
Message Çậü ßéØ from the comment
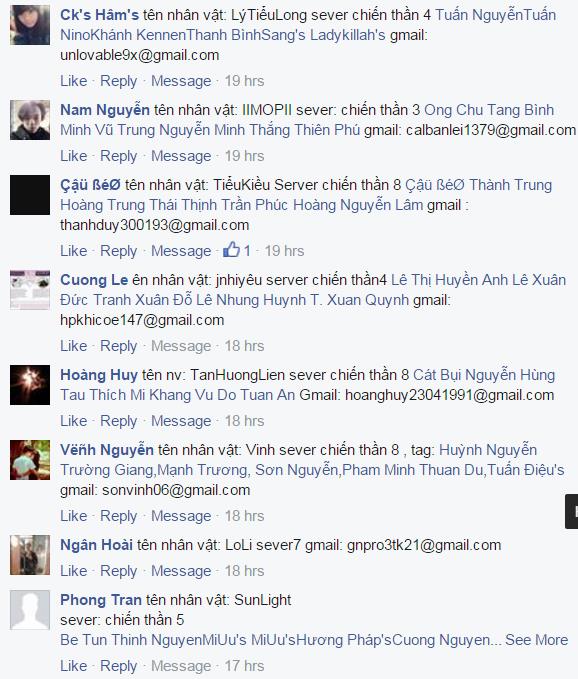[181, 251]
